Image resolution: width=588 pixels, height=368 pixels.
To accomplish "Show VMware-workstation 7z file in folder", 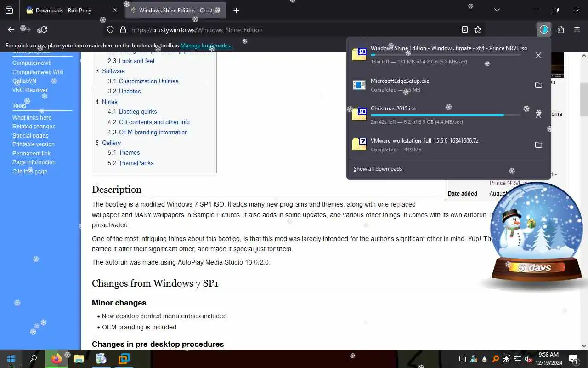I will coord(538,145).
